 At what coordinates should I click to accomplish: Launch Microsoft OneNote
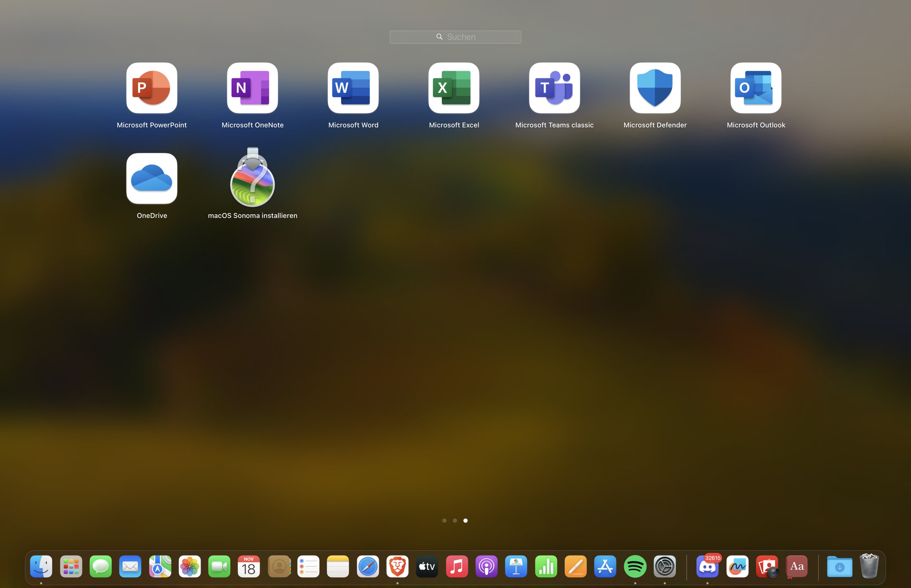click(252, 88)
